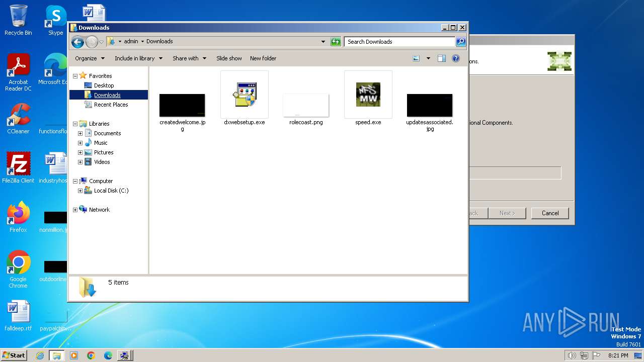Screen dimensions: 644x362
Task: Select the updatesassociated.jpg thumbnail
Action: pyautogui.click(x=430, y=105)
